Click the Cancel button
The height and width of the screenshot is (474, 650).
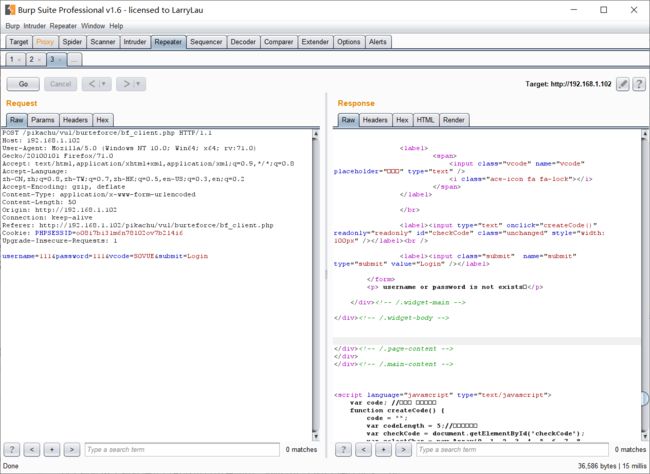[x=61, y=84]
